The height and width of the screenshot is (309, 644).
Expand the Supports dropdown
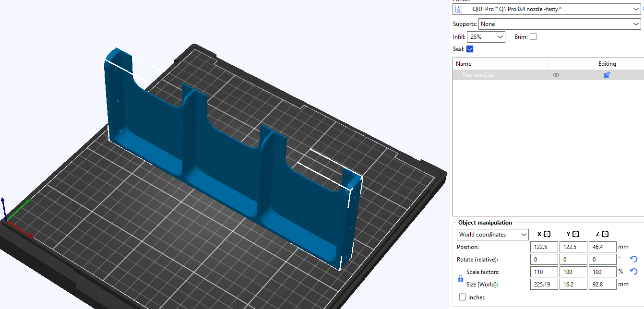(x=635, y=24)
